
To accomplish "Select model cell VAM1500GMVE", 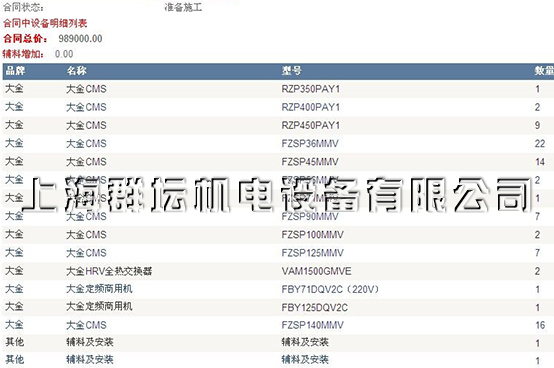I will pos(316,271).
